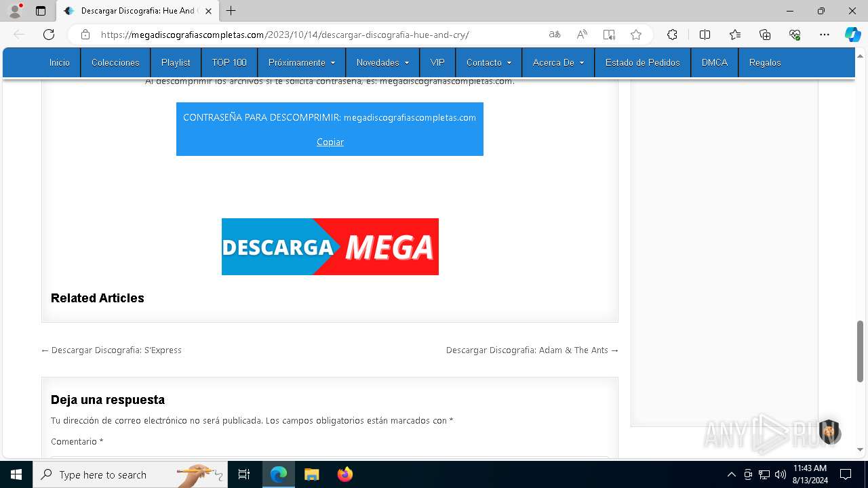868x488 pixels.
Task: Open network status tray icon
Action: pyautogui.click(x=764, y=474)
